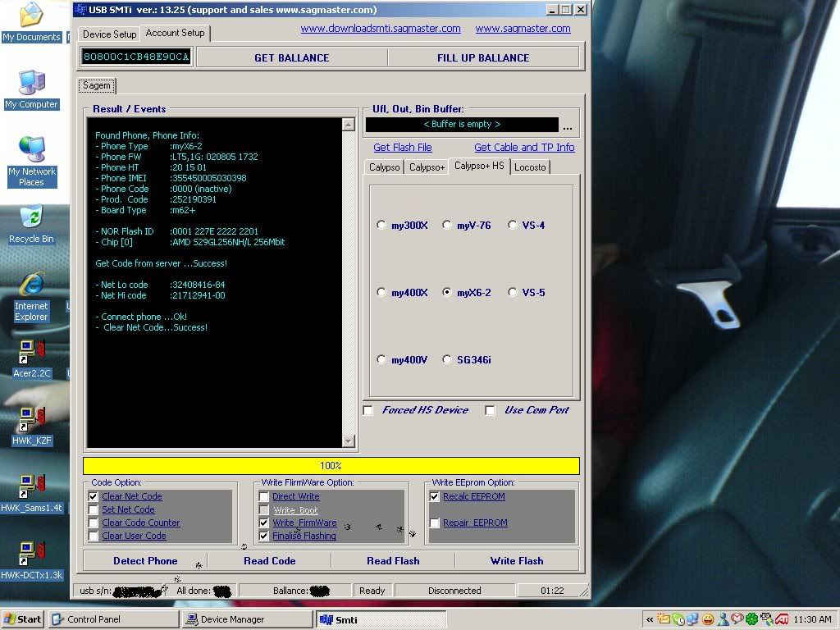Click the Read Flash button
840x630 pixels.
click(x=393, y=561)
